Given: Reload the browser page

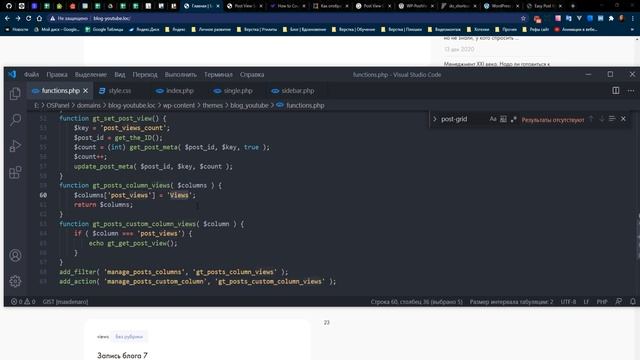Looking at the screenshot, I should click(x=29, y=18).
